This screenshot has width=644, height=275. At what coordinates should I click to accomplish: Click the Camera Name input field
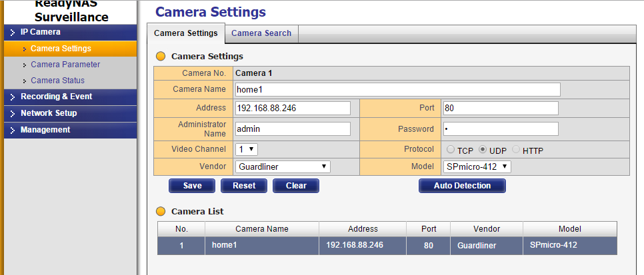click(x=398, y=89)
